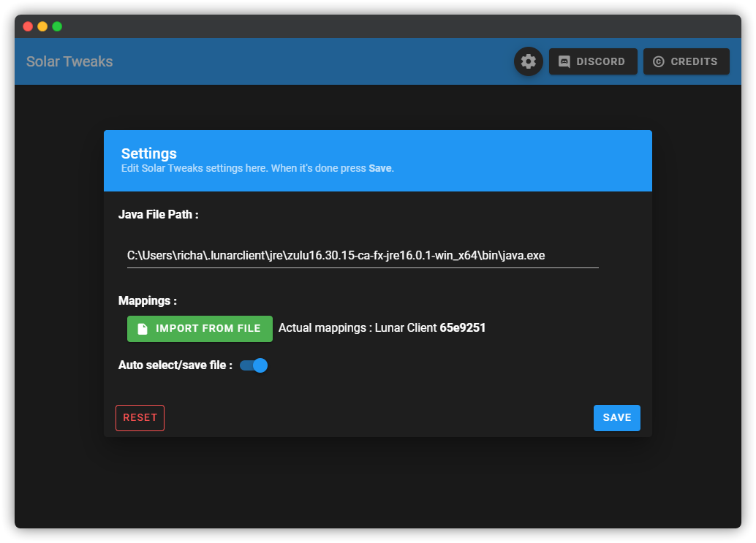Click the Java file path input field
Screen dimensions: 756x543
point(363,255)
